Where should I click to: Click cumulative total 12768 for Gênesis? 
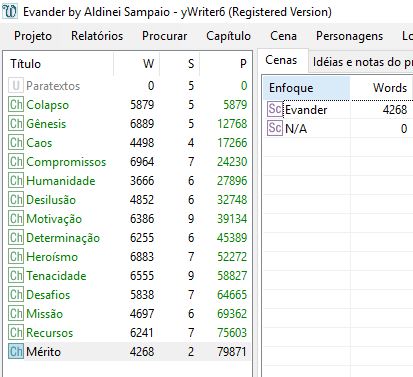point(232,124)
